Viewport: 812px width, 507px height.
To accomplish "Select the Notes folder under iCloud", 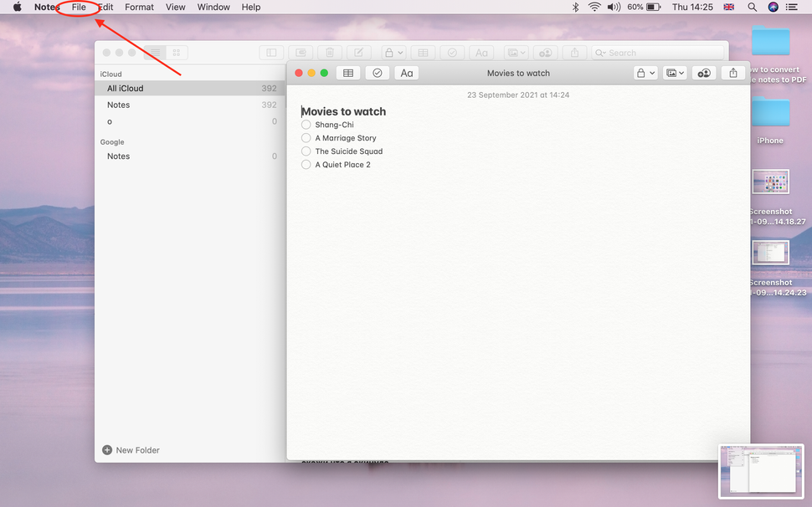I will tap(189, 105).
